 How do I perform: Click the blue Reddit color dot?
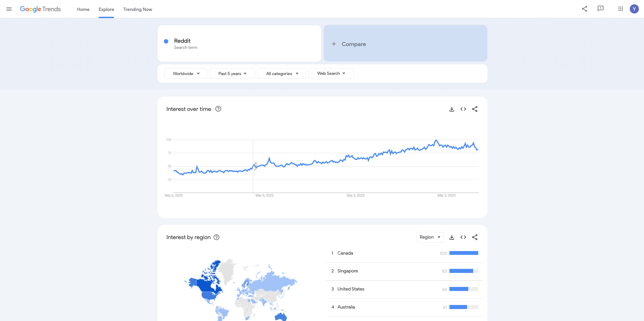click(x=166, y=41)
